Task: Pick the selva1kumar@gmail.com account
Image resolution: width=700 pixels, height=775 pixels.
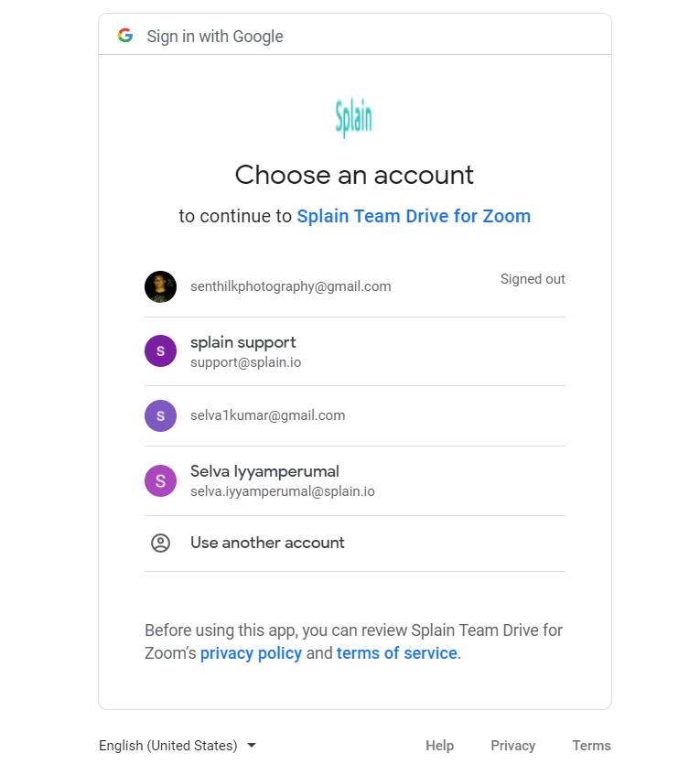Action: (x=267, y=415)
